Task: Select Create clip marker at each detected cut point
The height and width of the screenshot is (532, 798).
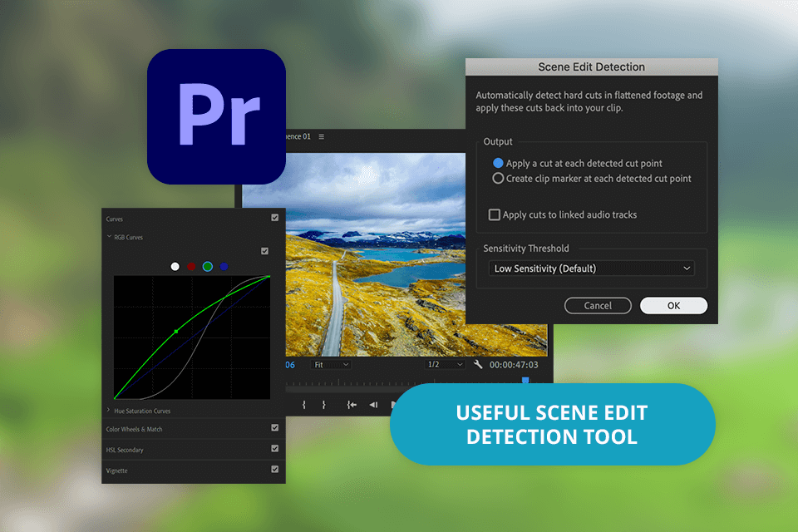Action: pos(498,178)
